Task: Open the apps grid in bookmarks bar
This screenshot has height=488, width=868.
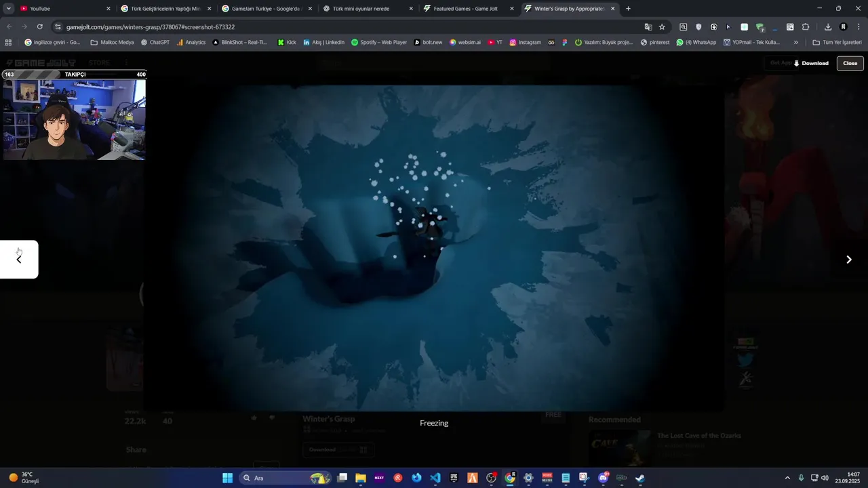Action: pyautogui.click(x=8, y=42)
